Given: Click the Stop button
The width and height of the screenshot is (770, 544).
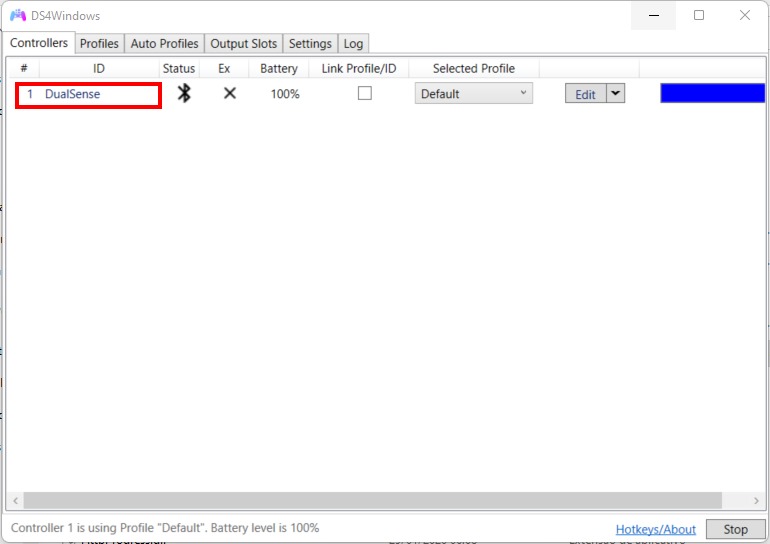Looking at the screenshot, I should click(x=735, y=529).
